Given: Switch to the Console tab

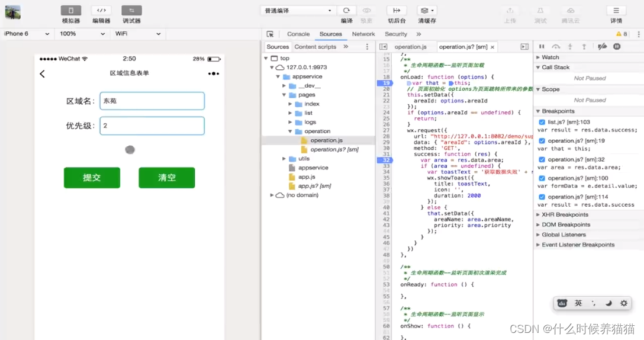Looking at the screenshot, I should [298, 34].
